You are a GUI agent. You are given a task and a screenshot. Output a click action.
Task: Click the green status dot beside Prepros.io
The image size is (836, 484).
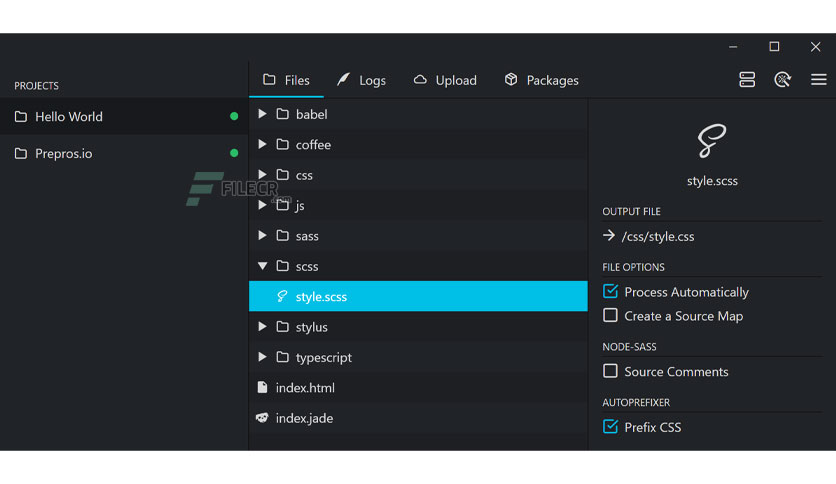(234, 153)
